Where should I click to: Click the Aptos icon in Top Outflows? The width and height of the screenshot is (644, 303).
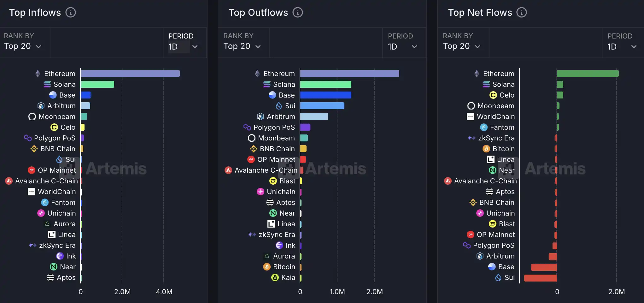tap(270, 202)
